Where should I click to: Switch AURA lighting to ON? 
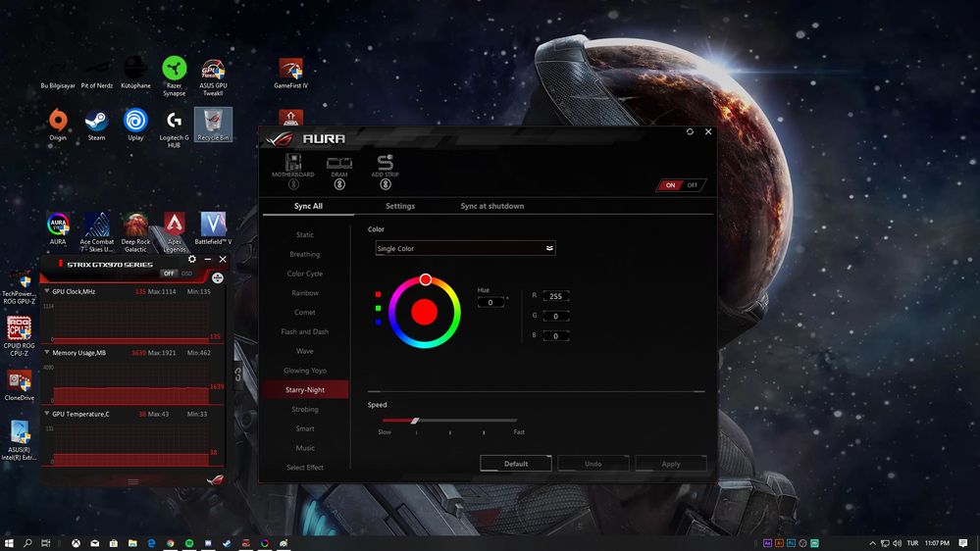670,185
